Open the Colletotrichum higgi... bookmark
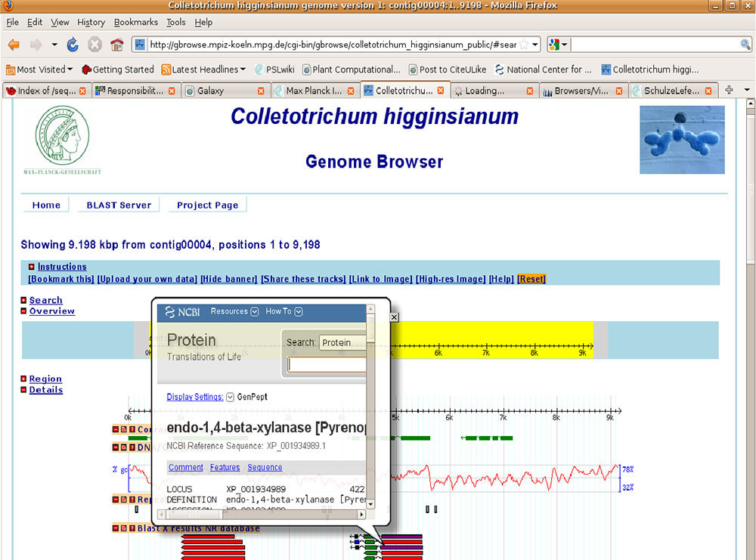Viewport: 756px width, 560px height. 650,70
